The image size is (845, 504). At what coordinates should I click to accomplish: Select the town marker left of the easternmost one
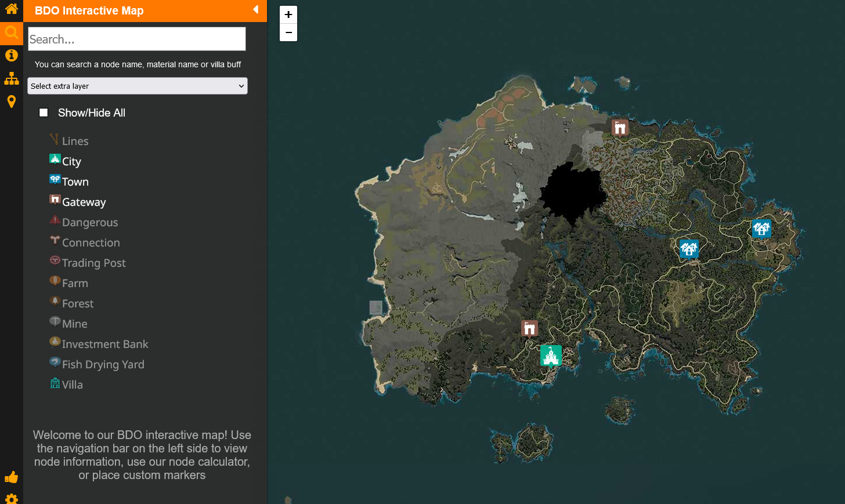[689, 249]
